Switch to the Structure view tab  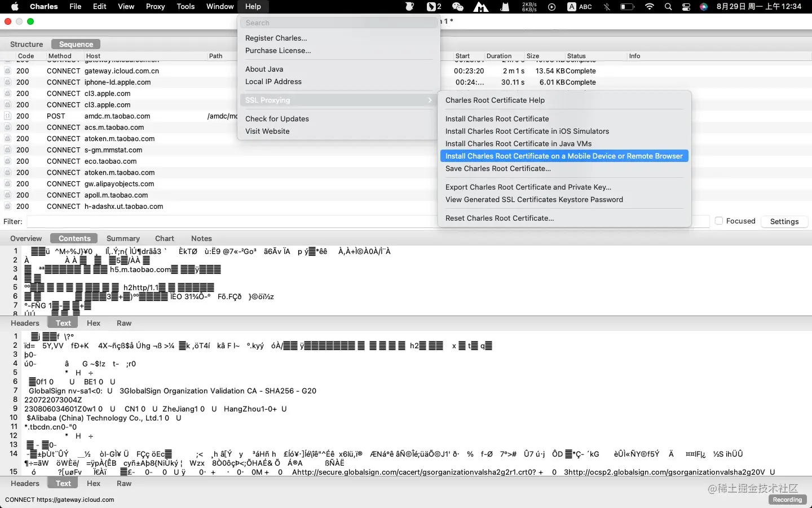tap(27, 44)
